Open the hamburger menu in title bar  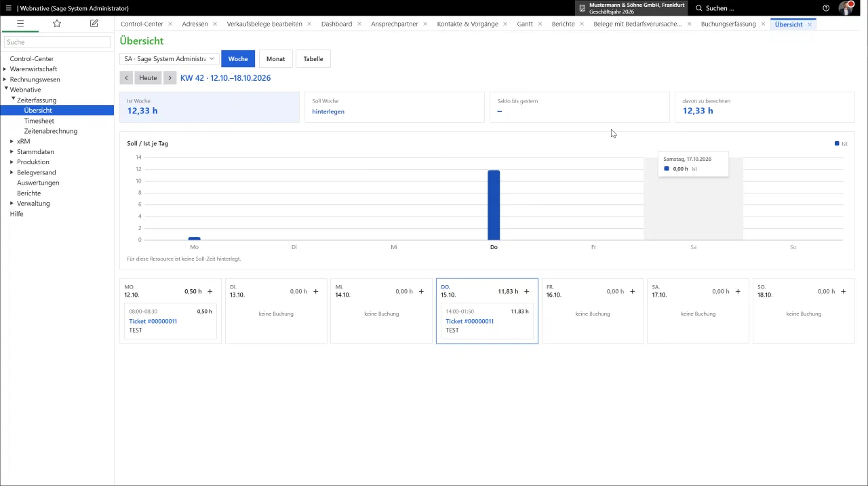point(8,8)
